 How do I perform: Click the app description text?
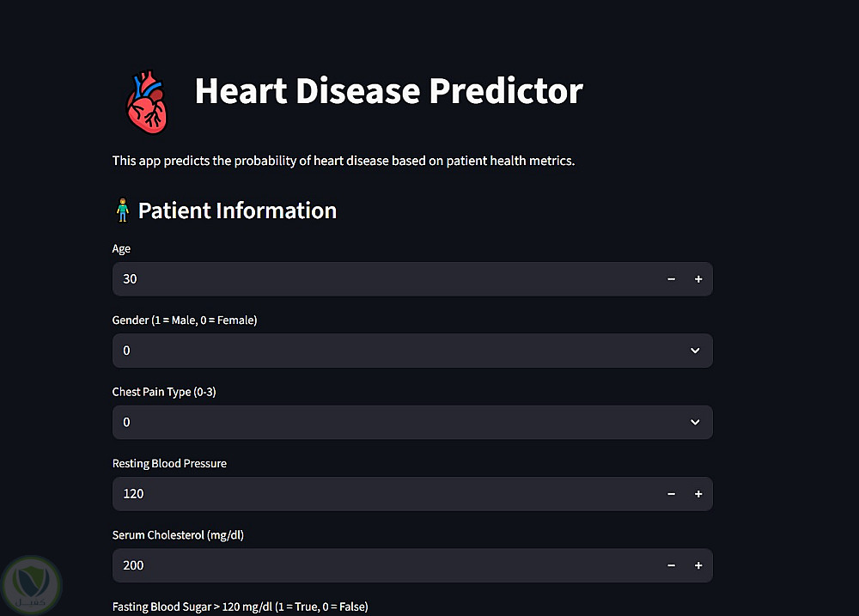click(x=343, y=161)
